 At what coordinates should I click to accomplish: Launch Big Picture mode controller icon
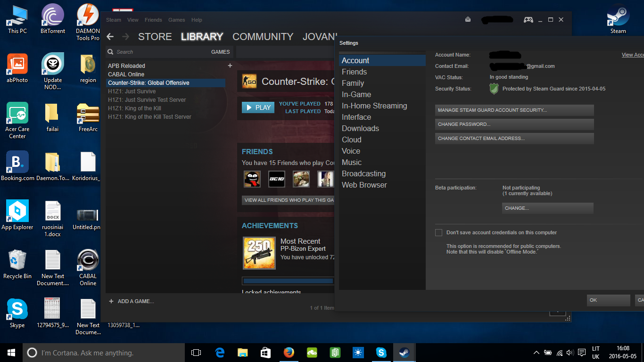(x=528, y=20)
